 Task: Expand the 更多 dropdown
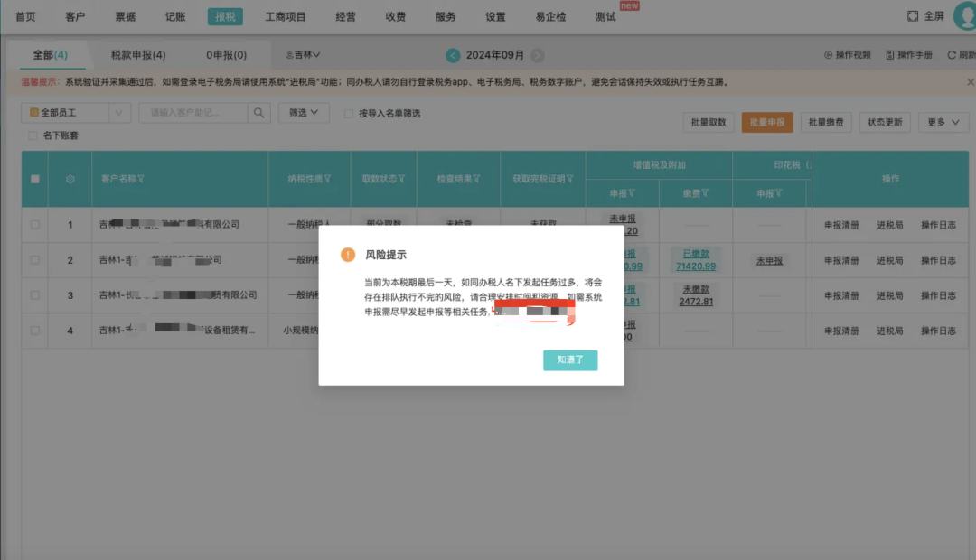pyautogui.click(x=943, y=122)
